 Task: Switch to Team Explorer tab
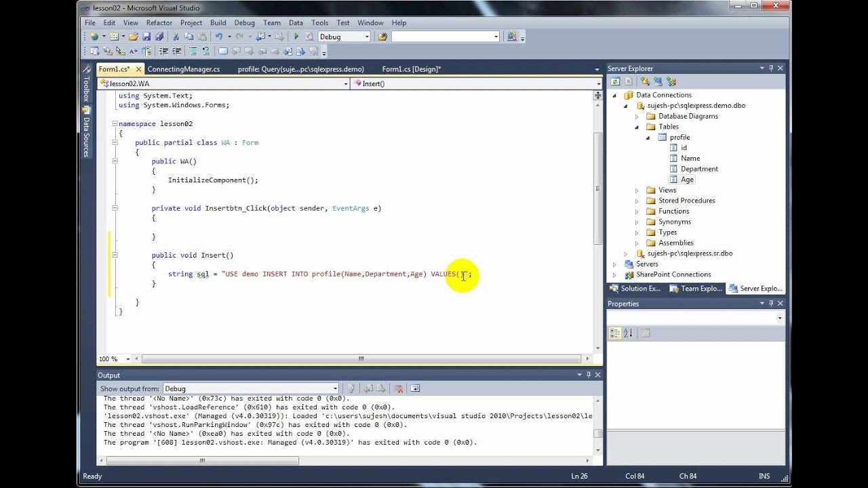point(696,288)
